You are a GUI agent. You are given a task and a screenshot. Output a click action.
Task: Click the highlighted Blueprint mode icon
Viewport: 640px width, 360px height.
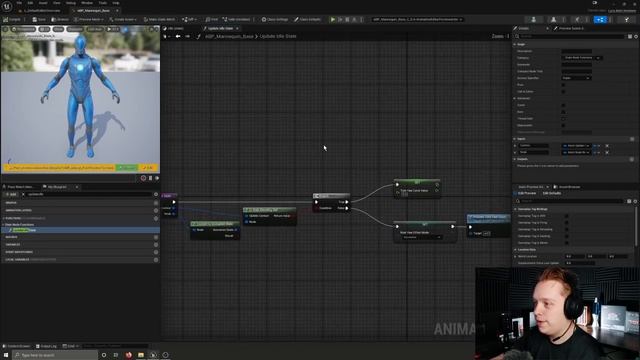[600, 19]
